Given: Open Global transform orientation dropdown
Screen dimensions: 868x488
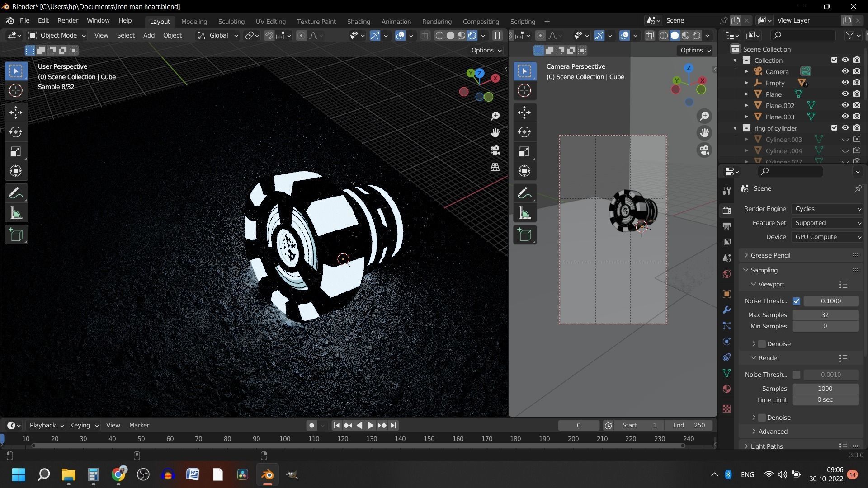Looking at the screenshot, I should click(x=217, y=35).
